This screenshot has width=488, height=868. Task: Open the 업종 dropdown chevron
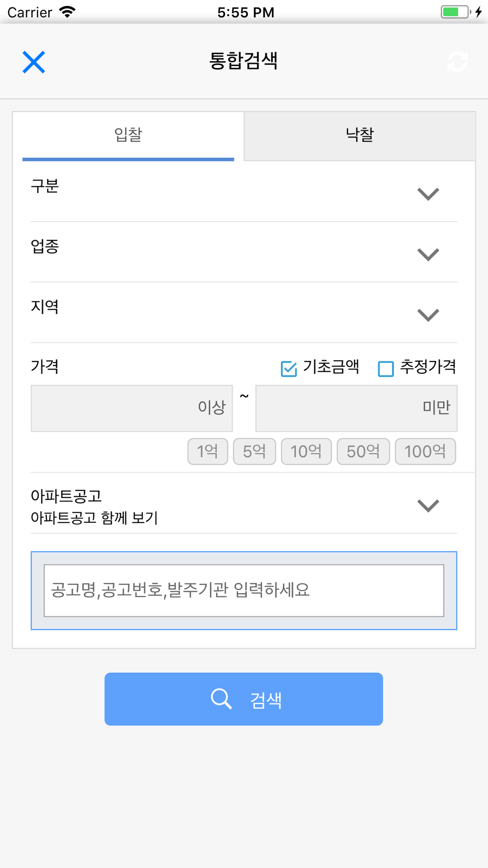coord(428,254)
